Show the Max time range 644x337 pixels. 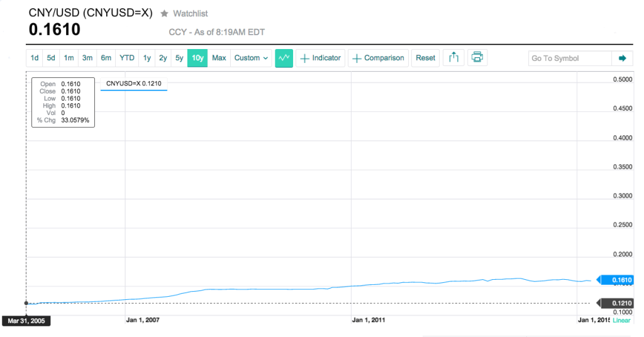tap(219, 58)
